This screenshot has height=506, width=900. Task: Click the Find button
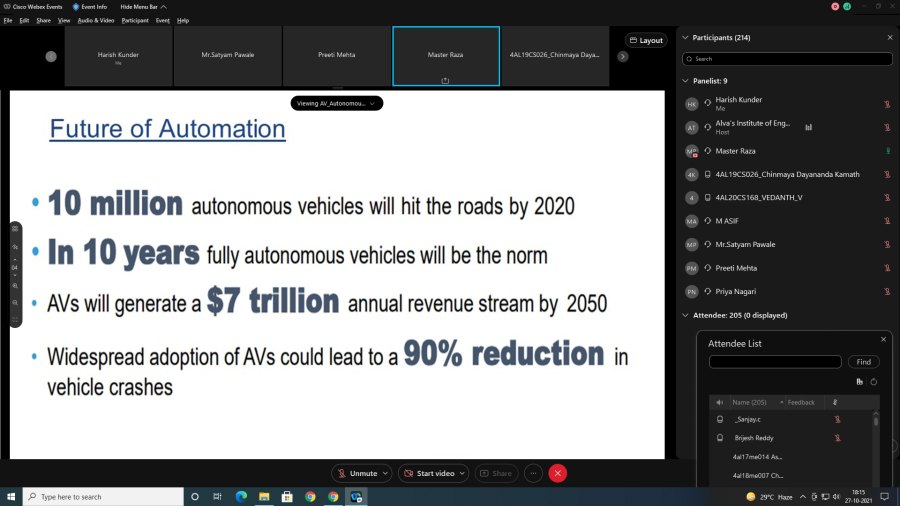pyautogui.click(x=863, y=361)
